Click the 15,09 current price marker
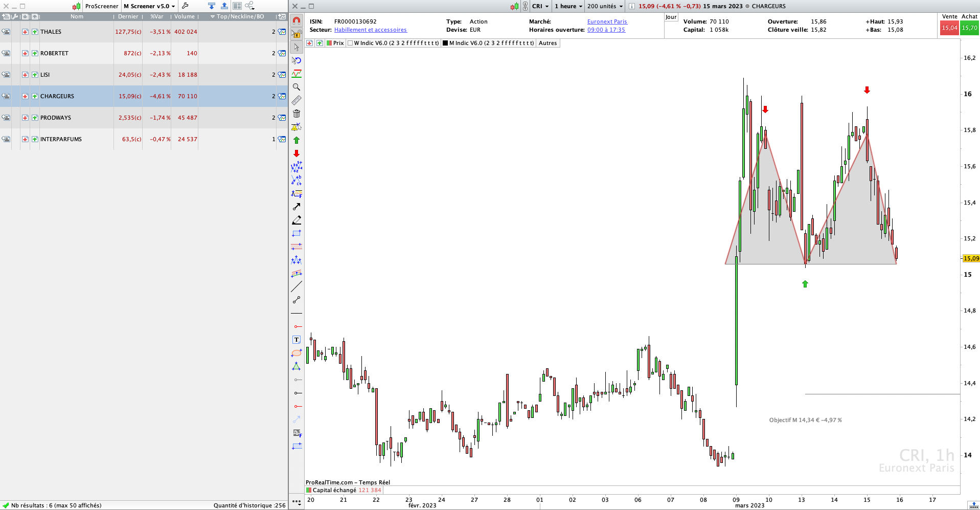Viewport: 980px width, 510px height. pyautogui.click(x=971, y=258)
